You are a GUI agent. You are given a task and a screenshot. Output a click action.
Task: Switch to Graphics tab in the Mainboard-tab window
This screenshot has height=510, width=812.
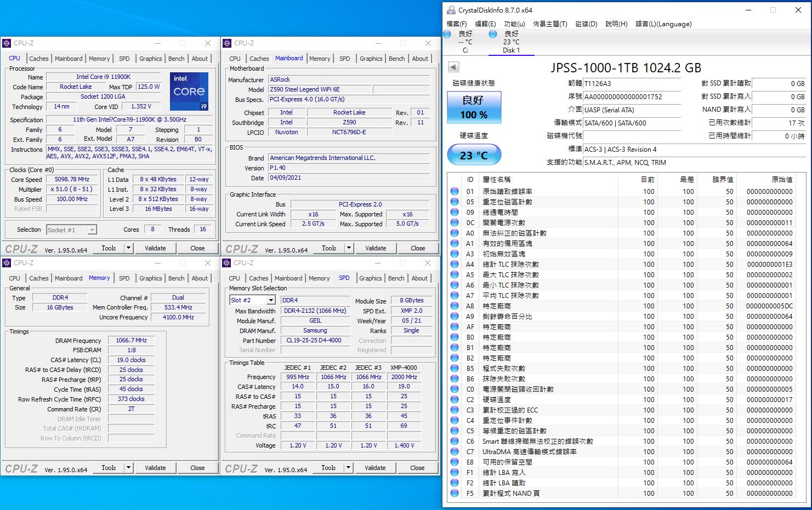tap(371, 59)
